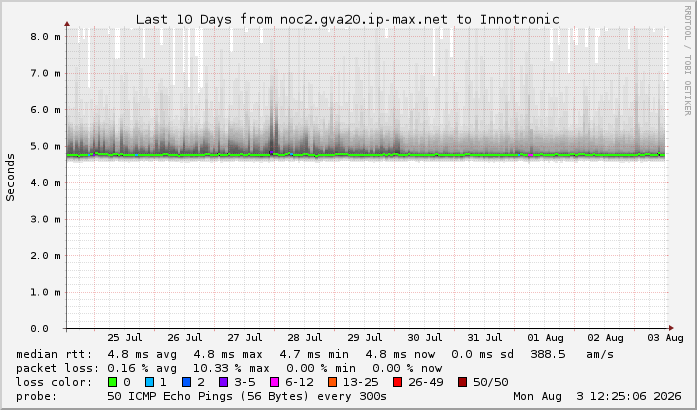Click the 'Seconds' vertical axis title

coord(10,177)
